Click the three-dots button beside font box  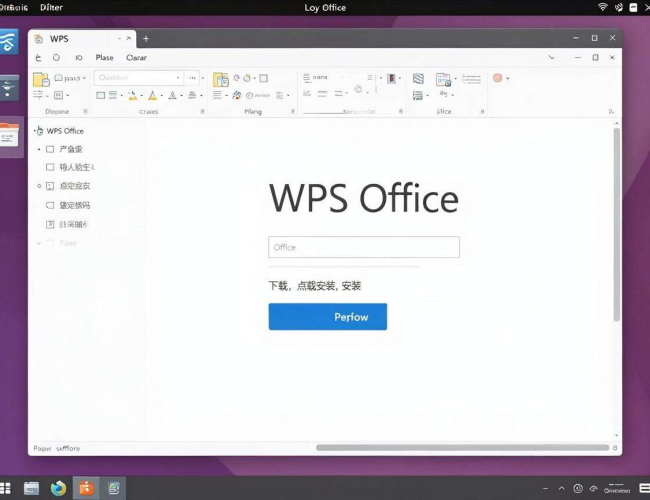coord(192,78)
